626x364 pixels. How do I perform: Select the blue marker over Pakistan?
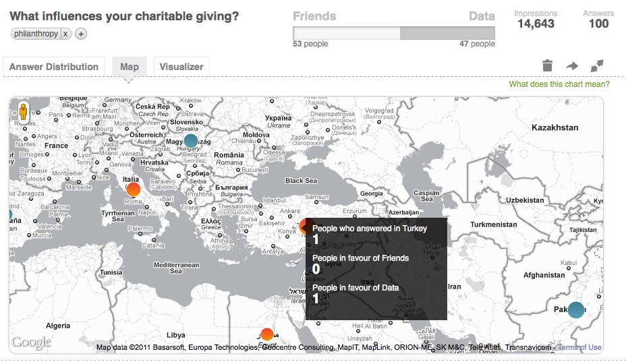(575, 309)
